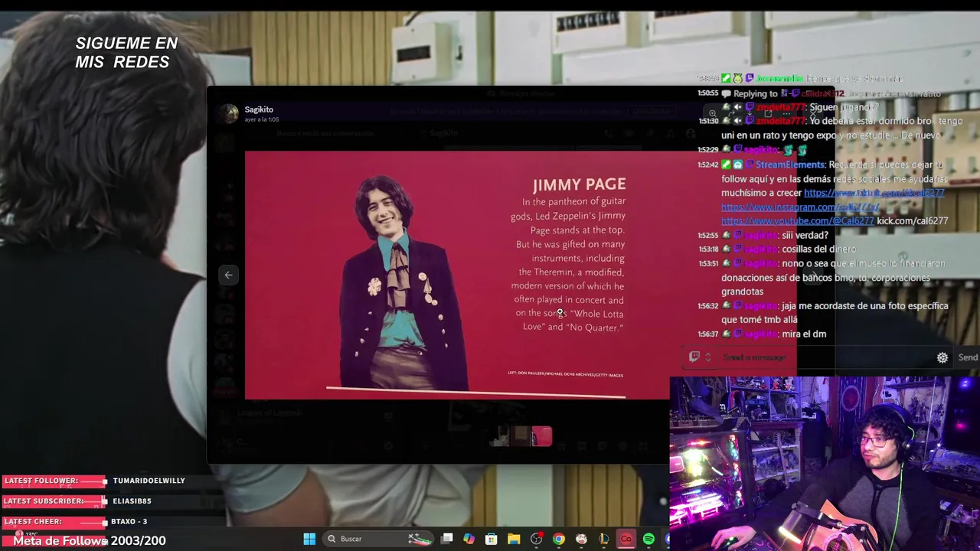Click the Send button in chat
980x551 pixels.
(968, 357)
